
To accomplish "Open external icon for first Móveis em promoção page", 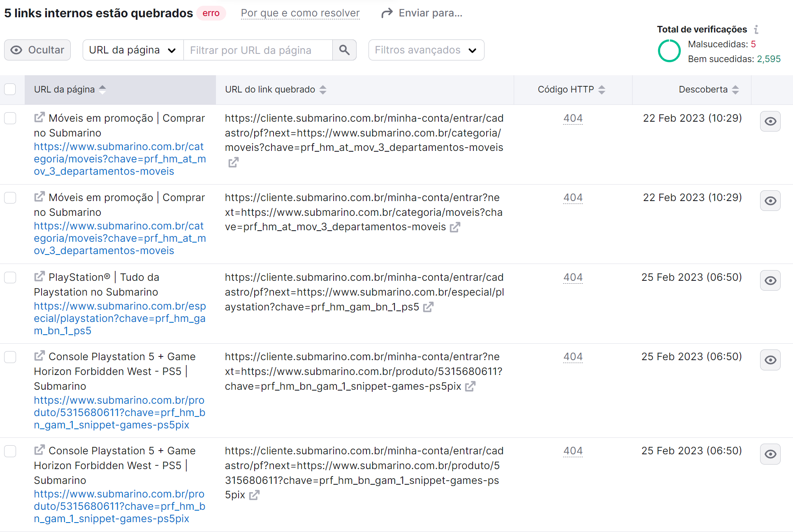I will tap(39, 118).
